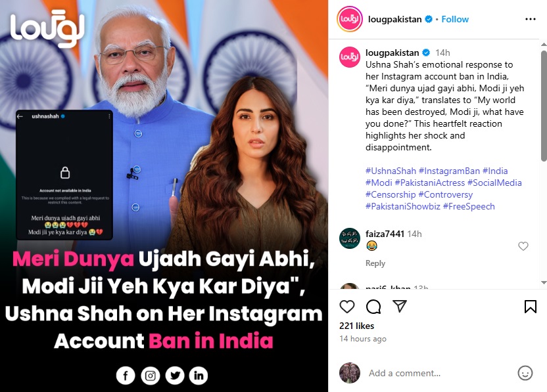Open the 221 likes list
Viewport: 547px width, 392px height.
pos(356,326)
